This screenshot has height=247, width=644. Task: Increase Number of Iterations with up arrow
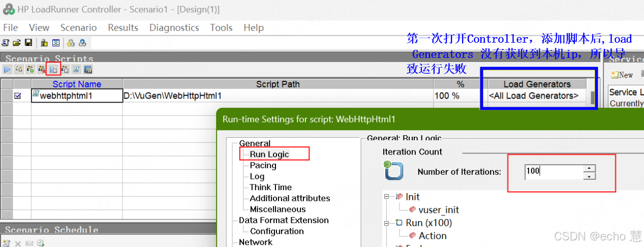[x=589, y=168]
